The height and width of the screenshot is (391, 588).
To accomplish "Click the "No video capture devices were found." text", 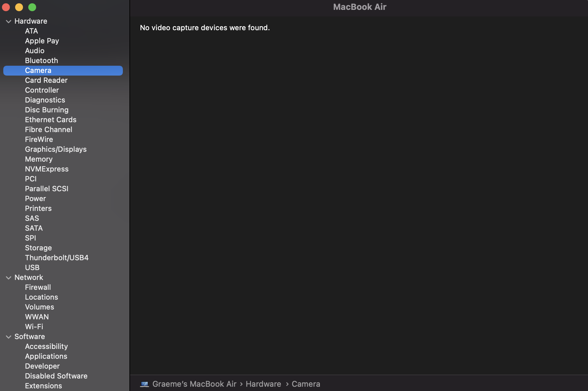I will click(205, 28).
